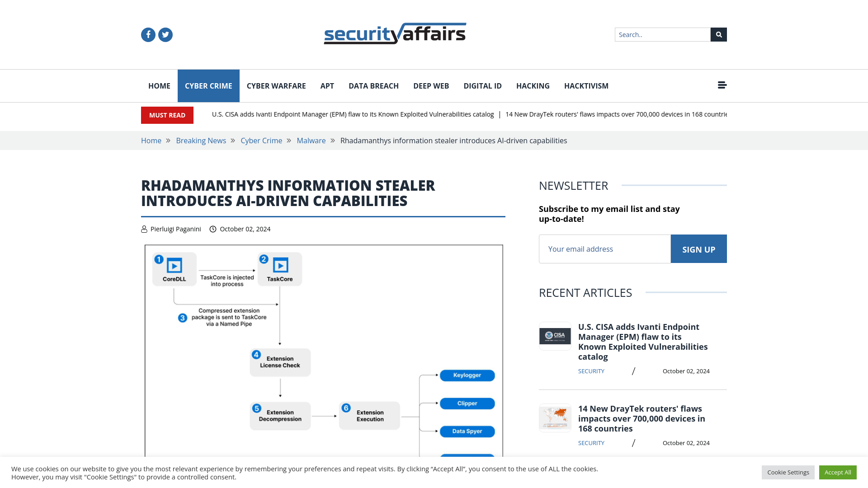Viewport: 868px width, 488px height.
Task: Click the CISA article thumbnail image
Action: tap(554, 335)
